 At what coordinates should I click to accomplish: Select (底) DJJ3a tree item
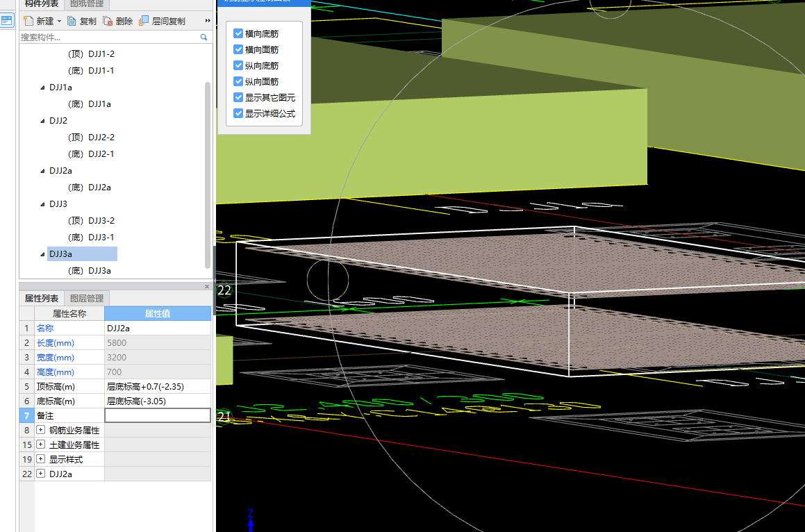[90, 270]
